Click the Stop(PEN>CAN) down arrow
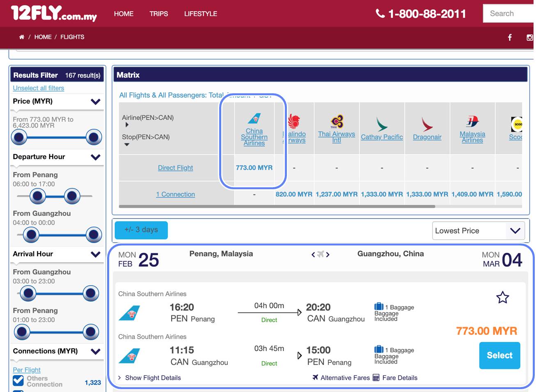The width and height of the screenshot is (536, 392). pyautogui.click(x=127, y=144)
